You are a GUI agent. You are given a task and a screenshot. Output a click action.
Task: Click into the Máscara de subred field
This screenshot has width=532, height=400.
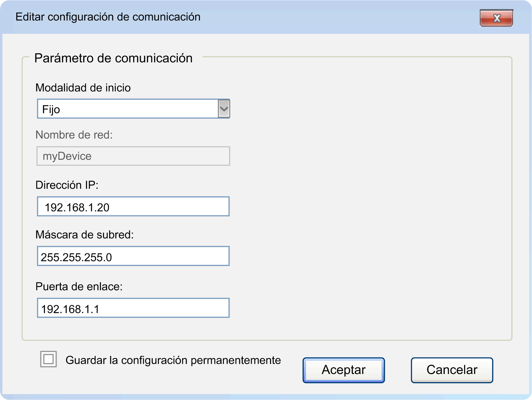[x=133, y=256]
